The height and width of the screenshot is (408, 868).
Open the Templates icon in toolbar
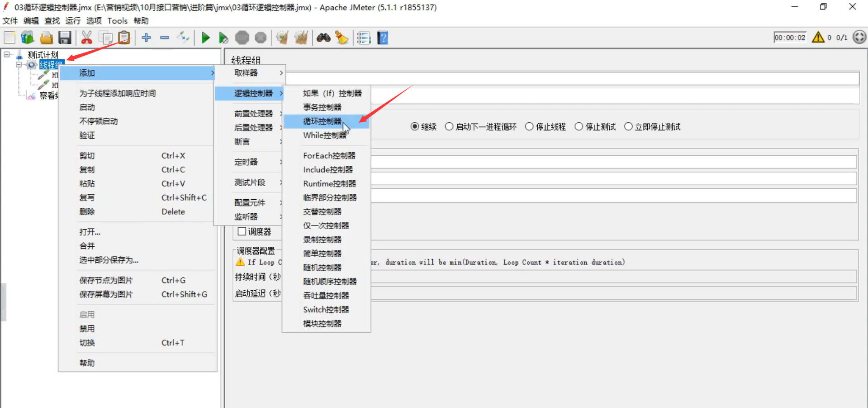coord(28,38)
